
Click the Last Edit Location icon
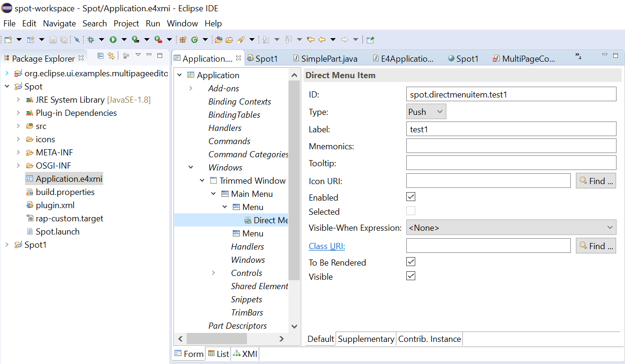point(310,40)
